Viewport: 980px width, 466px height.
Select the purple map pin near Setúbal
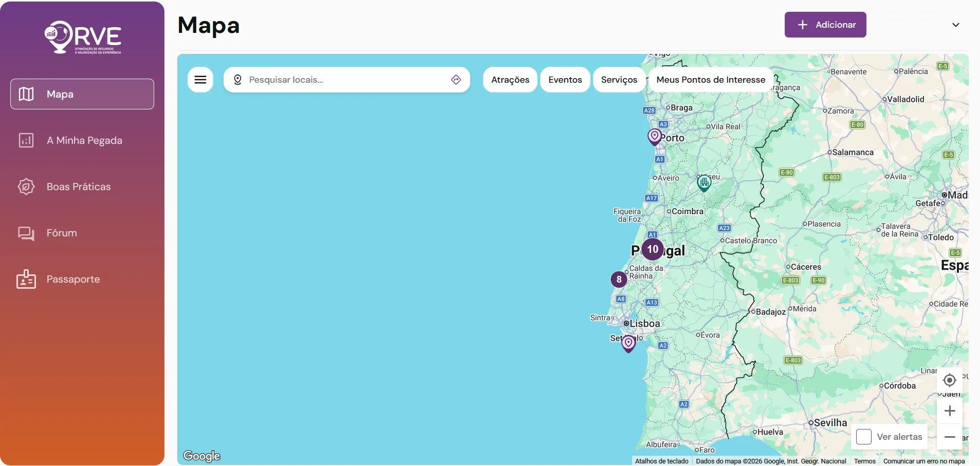[x=628, y=343]
